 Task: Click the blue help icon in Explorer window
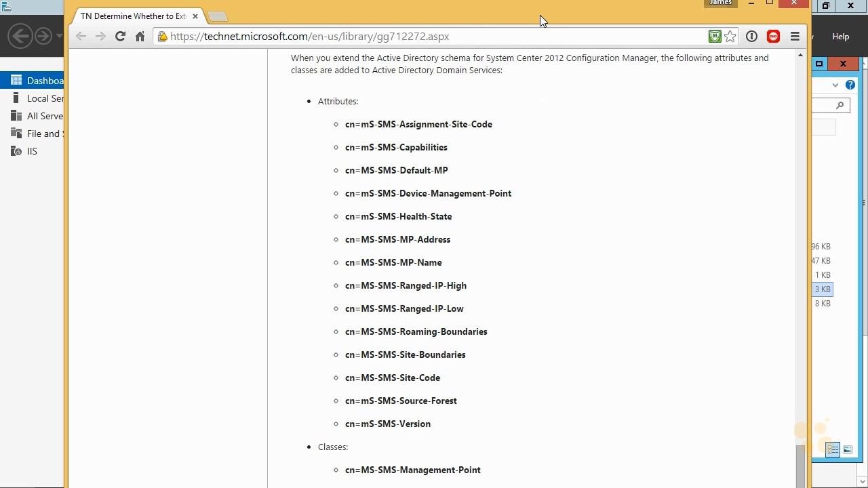[x=850, y=85]
